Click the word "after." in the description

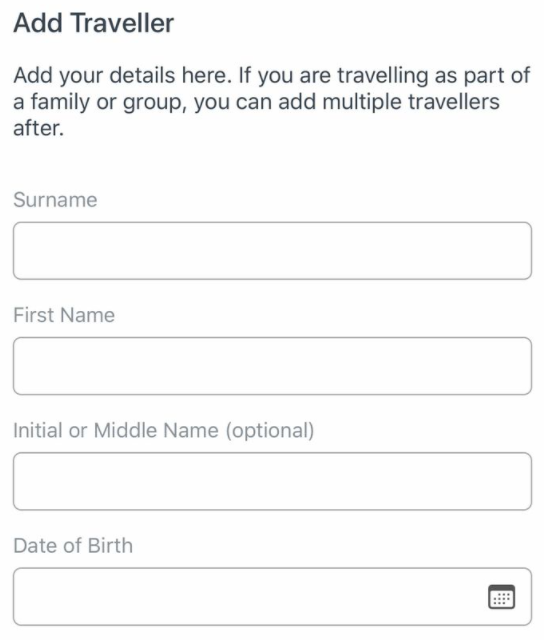[38, 128]
